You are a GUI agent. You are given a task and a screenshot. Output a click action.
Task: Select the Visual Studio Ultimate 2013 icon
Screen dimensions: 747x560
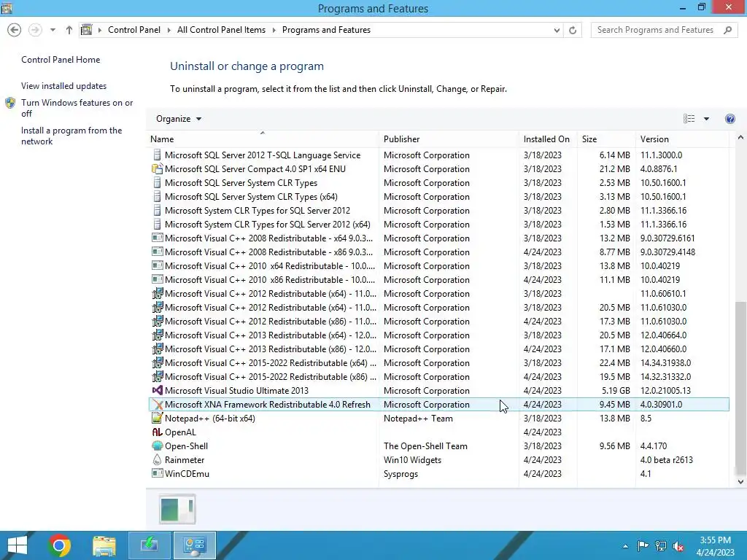coord(158,390)
